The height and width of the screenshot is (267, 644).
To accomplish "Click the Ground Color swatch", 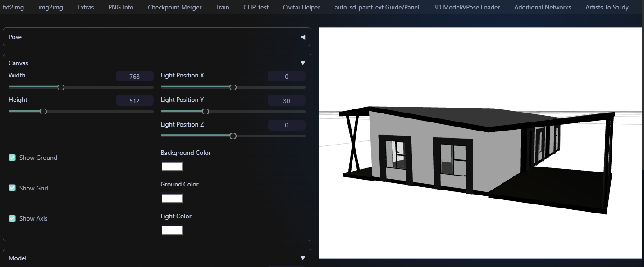I will coord(172,198).
